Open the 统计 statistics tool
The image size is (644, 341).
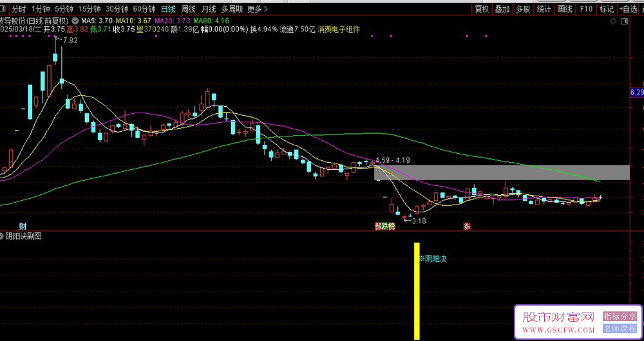pyautogui.click(x=544, y=8)
